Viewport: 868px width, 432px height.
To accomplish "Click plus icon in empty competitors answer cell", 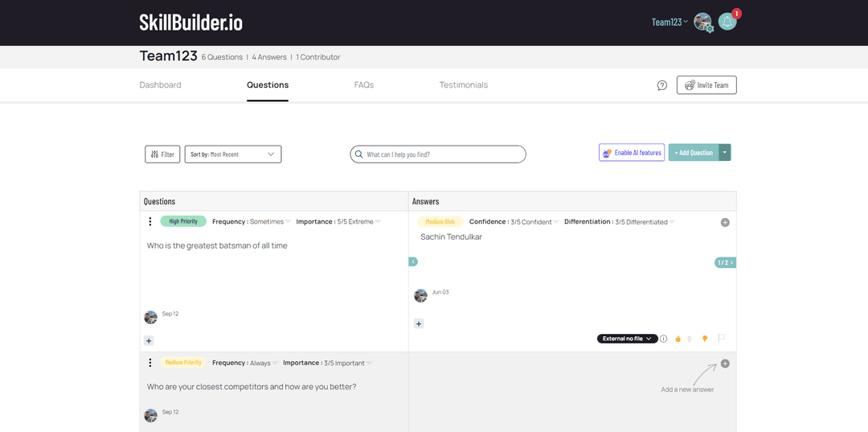I will click(x=725, y=364).
